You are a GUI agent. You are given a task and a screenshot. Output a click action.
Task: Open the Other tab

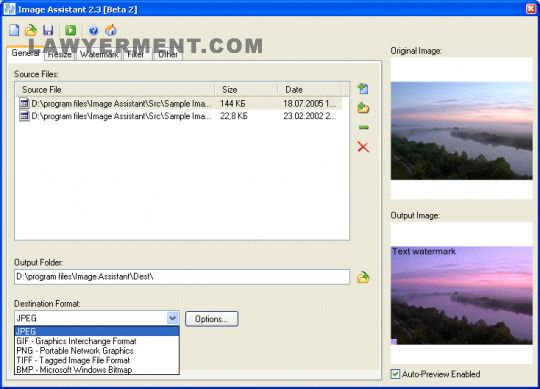(168, 54)
